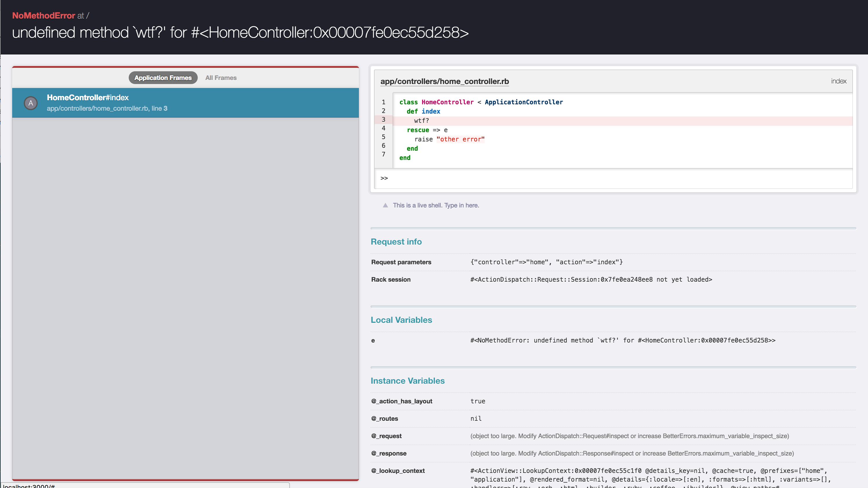Click the @_request variable row
This screenshot has width=868, height=488.
(x=613, y=436)
